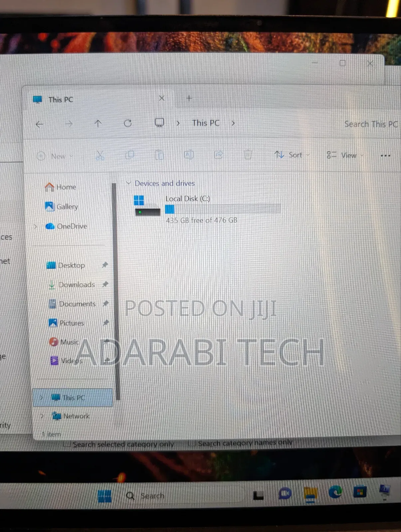Open the chat app on taskbar
The width and height of the screenshot is (401, 532).
285,493
